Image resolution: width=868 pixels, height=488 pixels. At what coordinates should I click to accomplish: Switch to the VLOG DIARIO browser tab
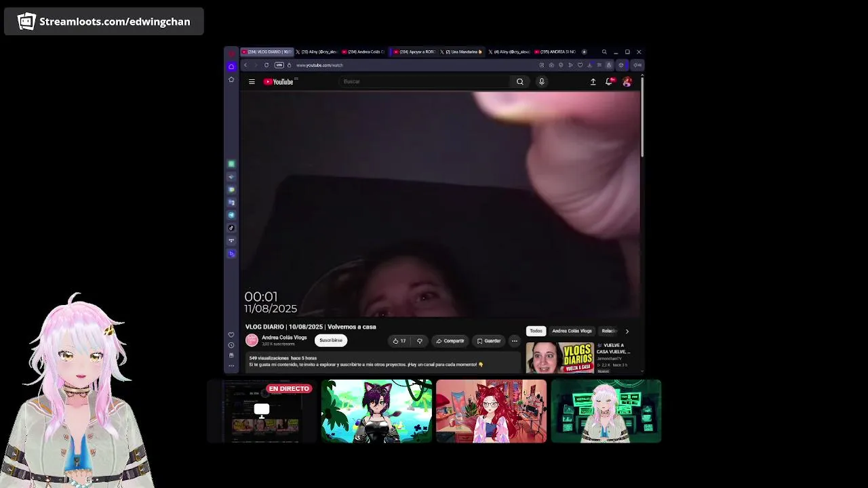(x=267, y=52)
